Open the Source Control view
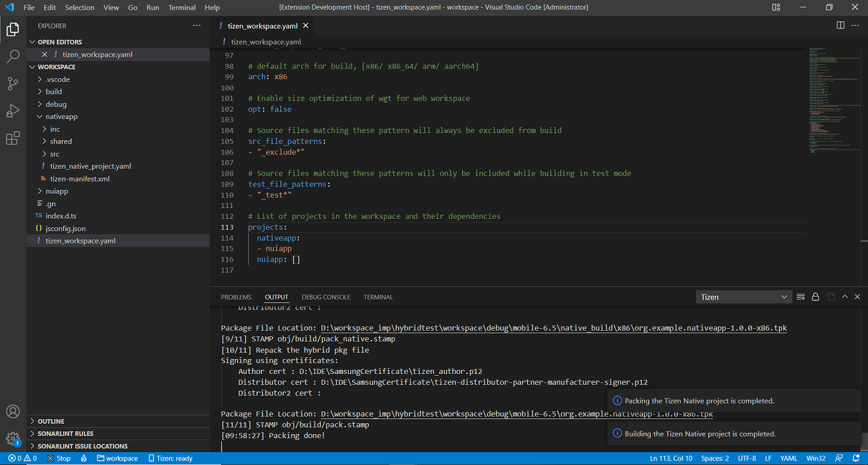Screen dimensions: 868x465 pos(13,83)
